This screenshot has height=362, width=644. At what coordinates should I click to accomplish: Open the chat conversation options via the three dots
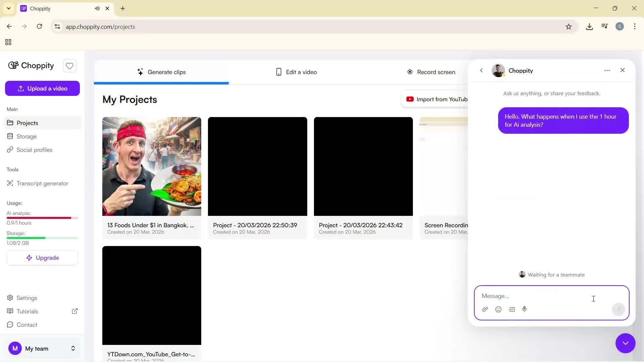(x=607, y=70)
